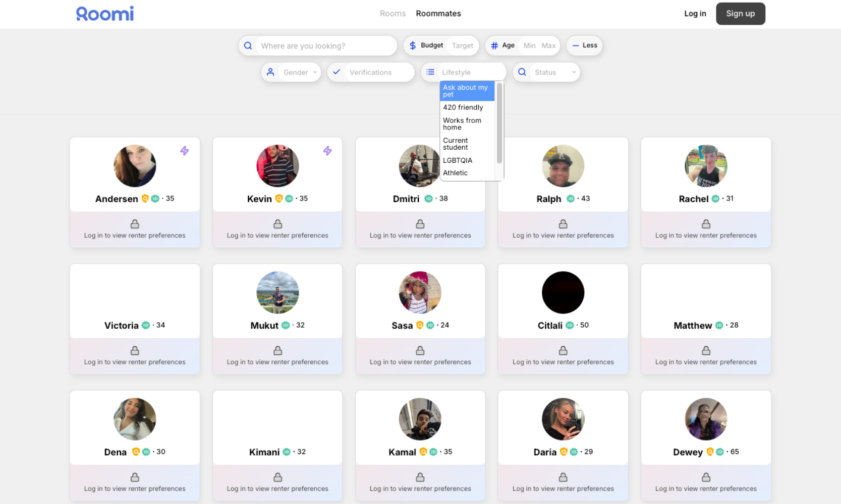Click the Age Max input field

548,45
